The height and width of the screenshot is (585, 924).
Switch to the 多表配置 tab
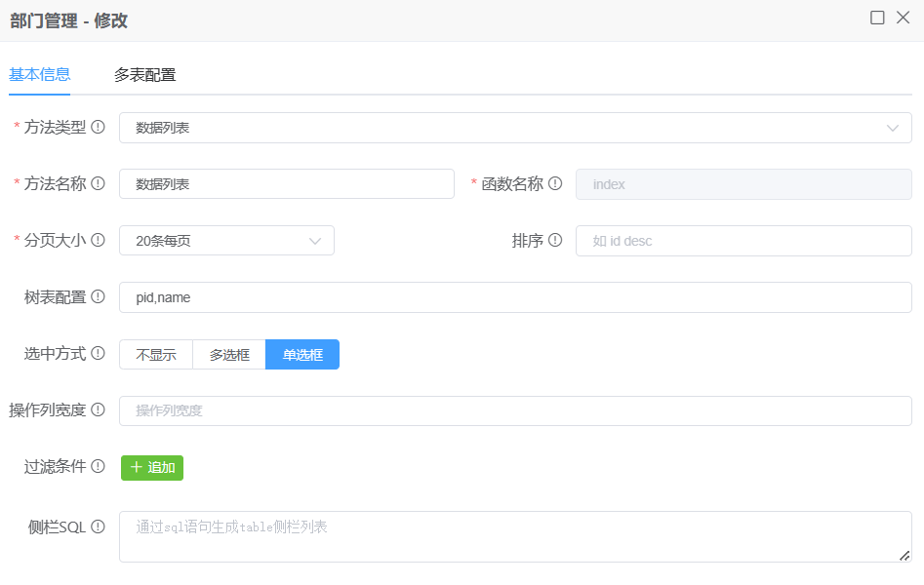tap(144, 75)
